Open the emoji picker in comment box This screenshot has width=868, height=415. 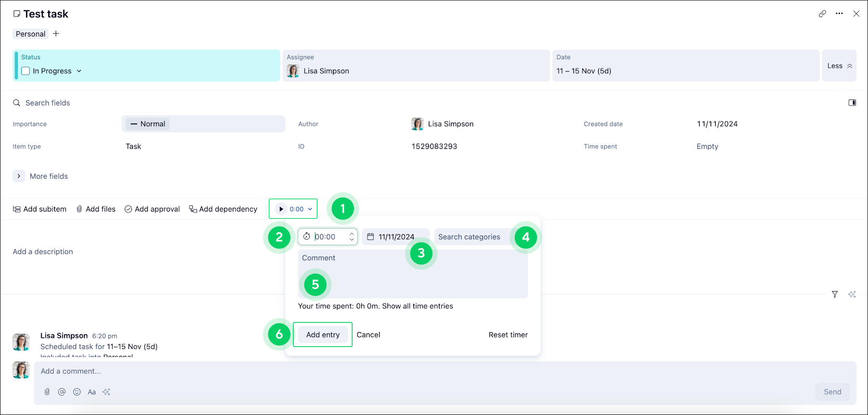(77, 392)
